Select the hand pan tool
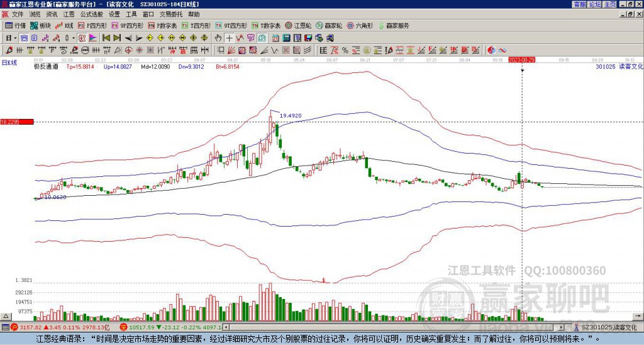The height and width of the screenshot is (345, 644). [x=218, y=38]
